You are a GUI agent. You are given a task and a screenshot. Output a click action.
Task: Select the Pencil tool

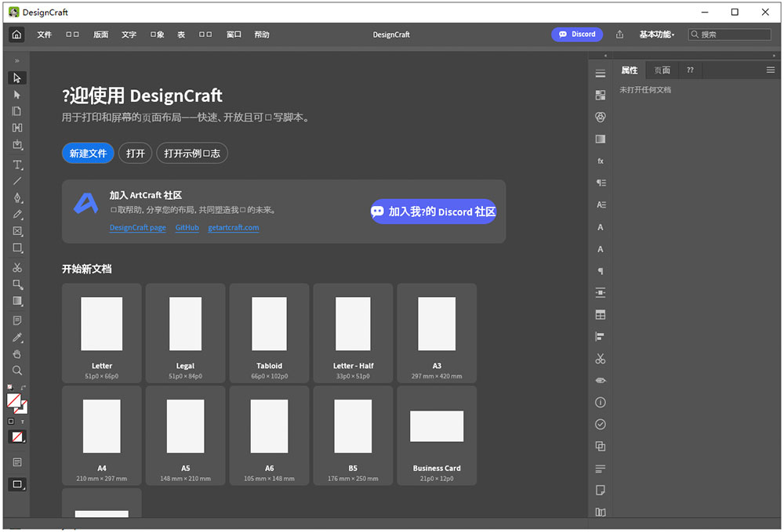[17, 215]
